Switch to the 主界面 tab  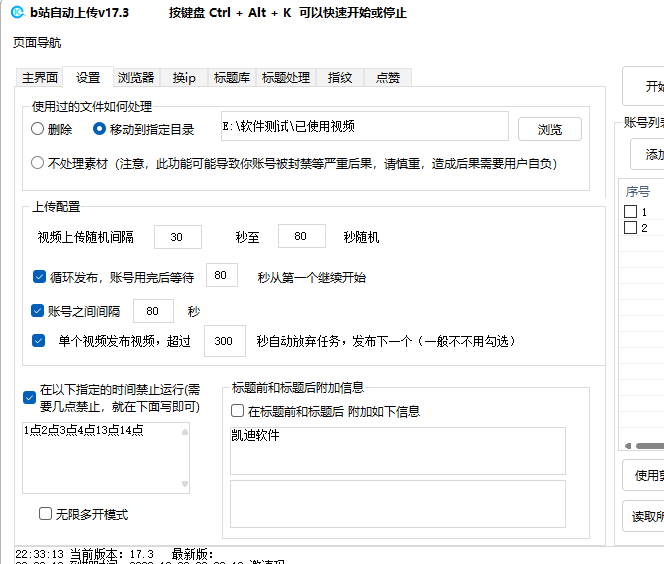click(x=40, y=77)
